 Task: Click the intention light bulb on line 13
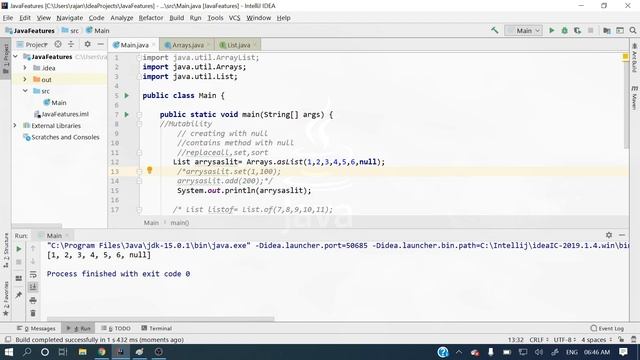click(x=149, y=170)
